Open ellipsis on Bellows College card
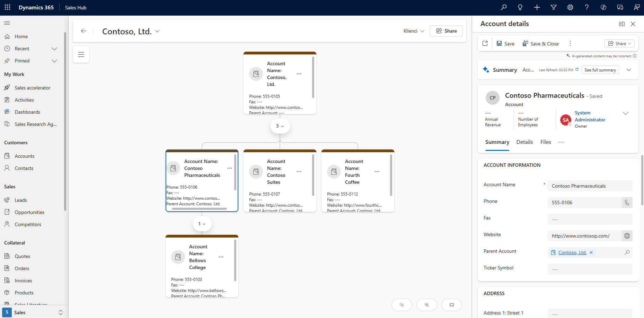644x318 pixels. click(221, 257)
